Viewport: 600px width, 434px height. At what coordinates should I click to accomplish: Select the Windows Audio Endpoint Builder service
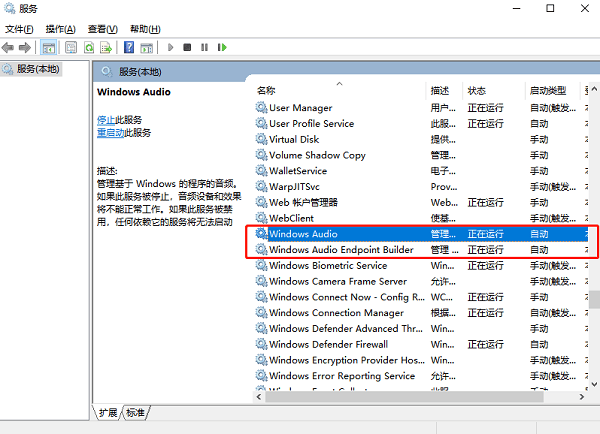342,249
